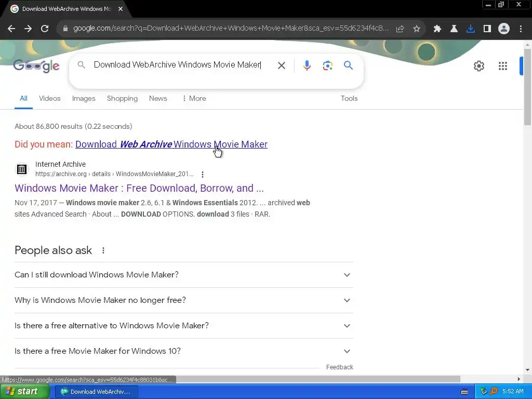
Task: Click the horizontal scrollbar thumb
Action: click(317, 379)
